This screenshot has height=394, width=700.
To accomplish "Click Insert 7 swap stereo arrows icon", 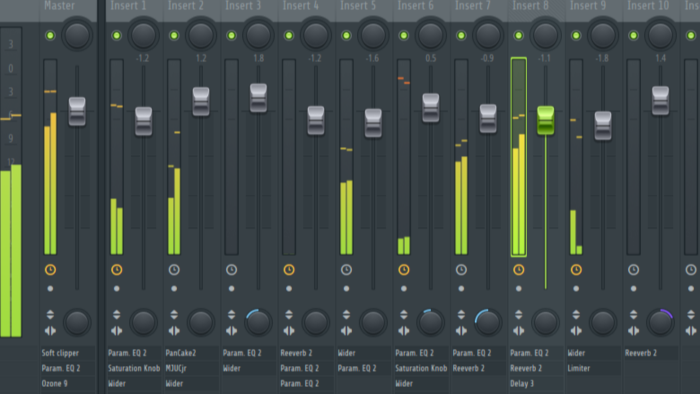I will 461,331.
